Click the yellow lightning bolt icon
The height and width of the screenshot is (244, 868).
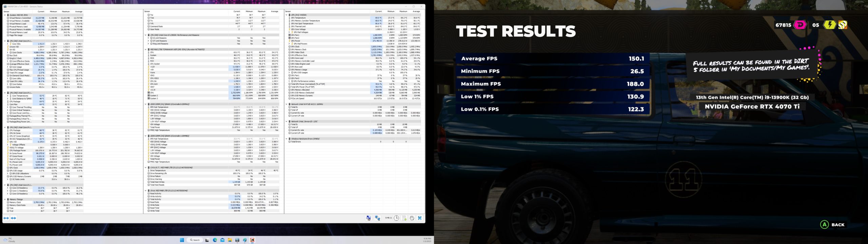point(829,25)
